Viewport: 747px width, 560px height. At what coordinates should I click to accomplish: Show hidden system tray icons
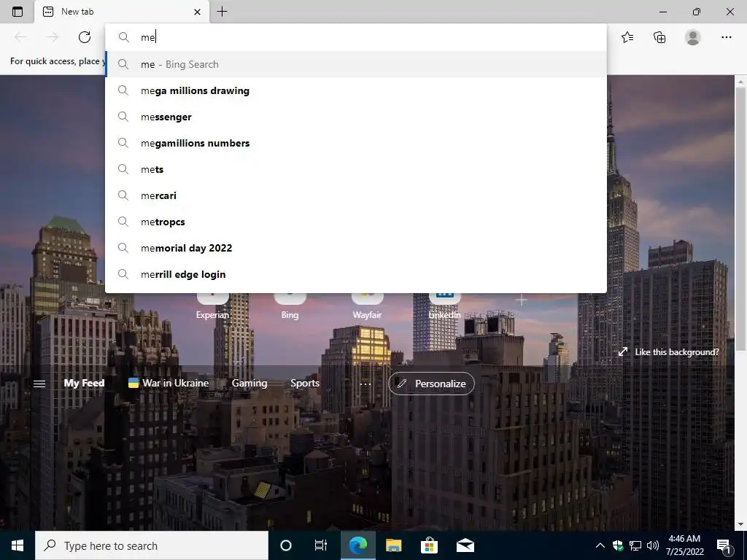click(600, 545)
